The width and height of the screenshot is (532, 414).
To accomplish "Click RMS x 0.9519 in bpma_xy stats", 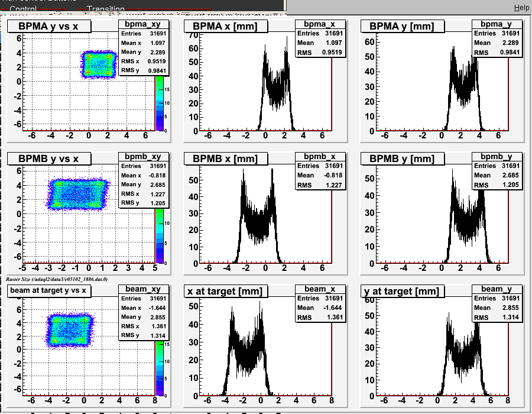I will click(x=143, y=62).
